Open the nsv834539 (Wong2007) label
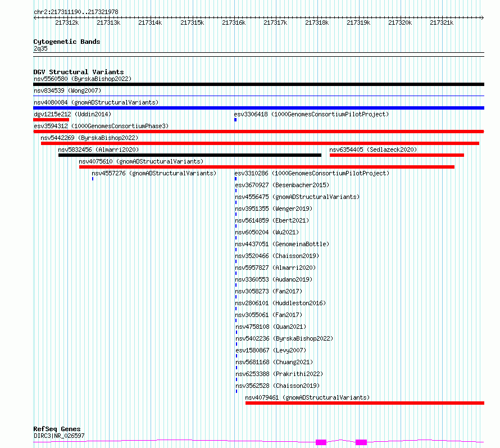500x448 pixels. [67, 90]
